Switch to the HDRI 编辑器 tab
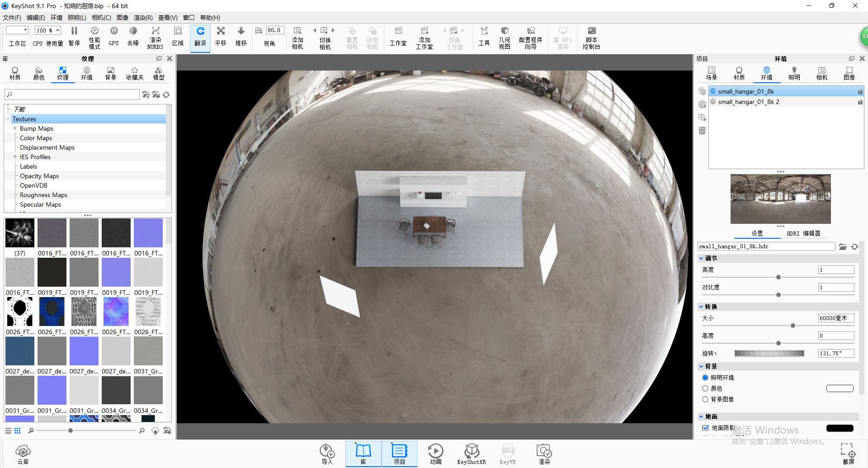868x468 pixels. 804,233
